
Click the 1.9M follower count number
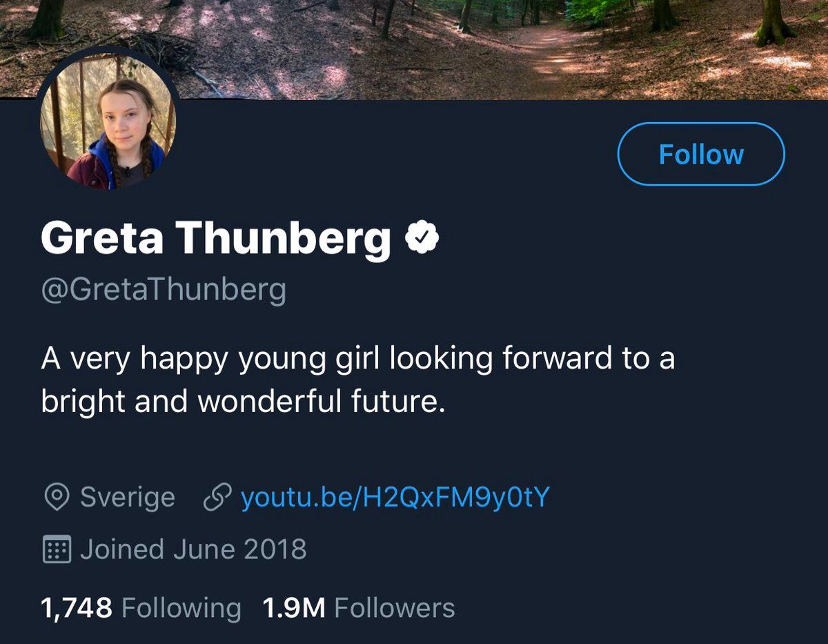(293, 608)
